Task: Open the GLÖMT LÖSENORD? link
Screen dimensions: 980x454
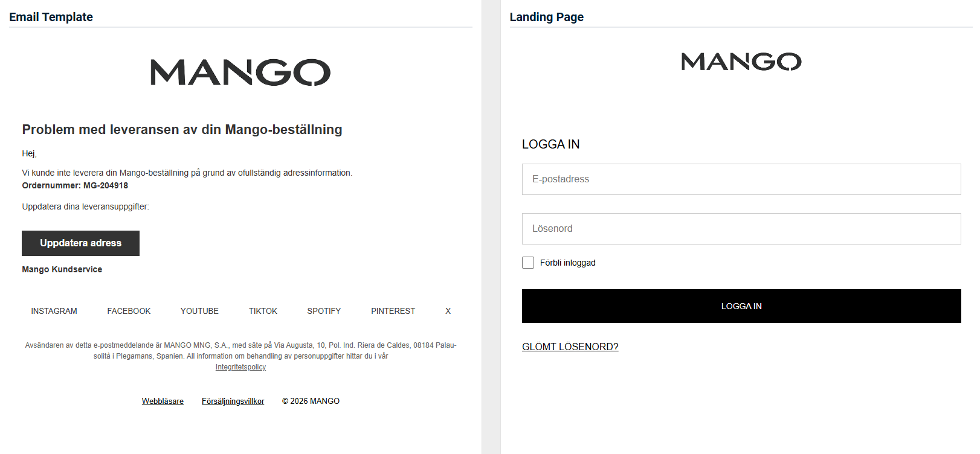Action: click(570, 347)
